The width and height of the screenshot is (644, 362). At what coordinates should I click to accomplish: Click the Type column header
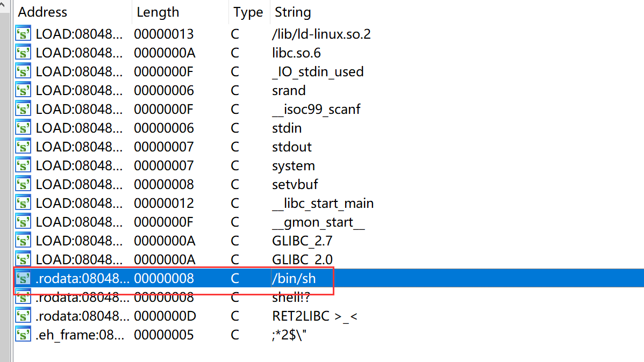(x=248, y=12)
